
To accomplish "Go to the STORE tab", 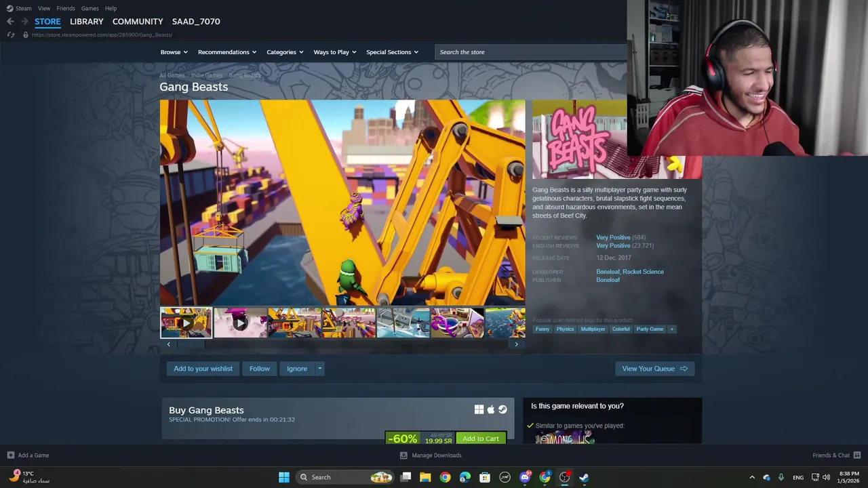I will coord(47,22).
